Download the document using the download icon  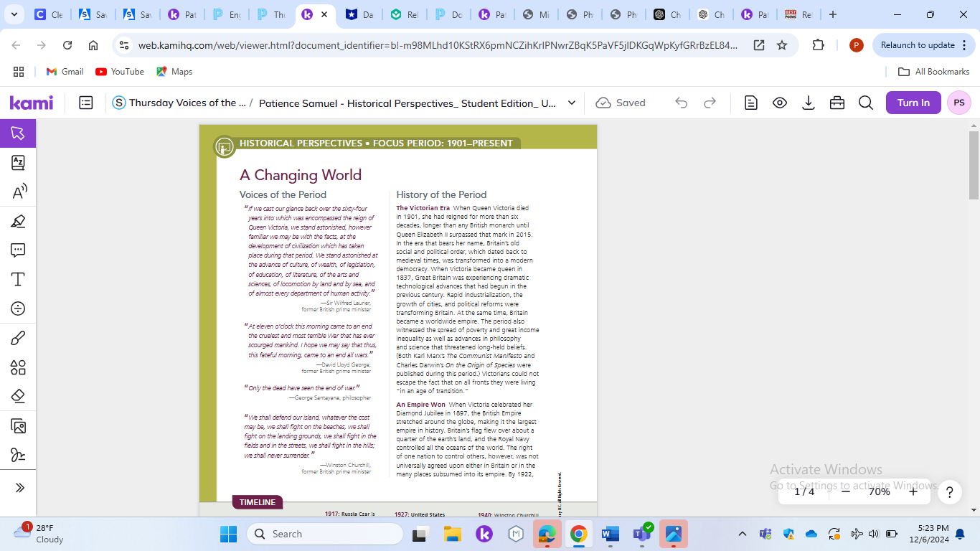[809, 103]
